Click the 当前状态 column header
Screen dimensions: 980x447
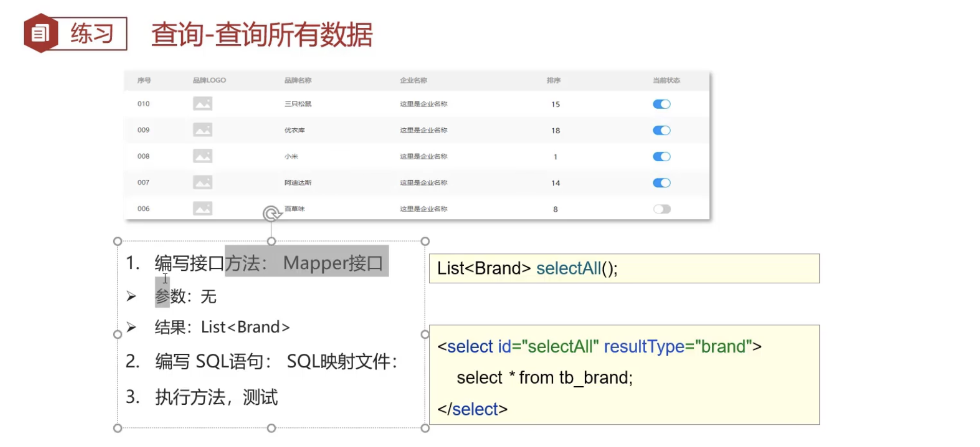pyautogui.click(x=667, y=80)
